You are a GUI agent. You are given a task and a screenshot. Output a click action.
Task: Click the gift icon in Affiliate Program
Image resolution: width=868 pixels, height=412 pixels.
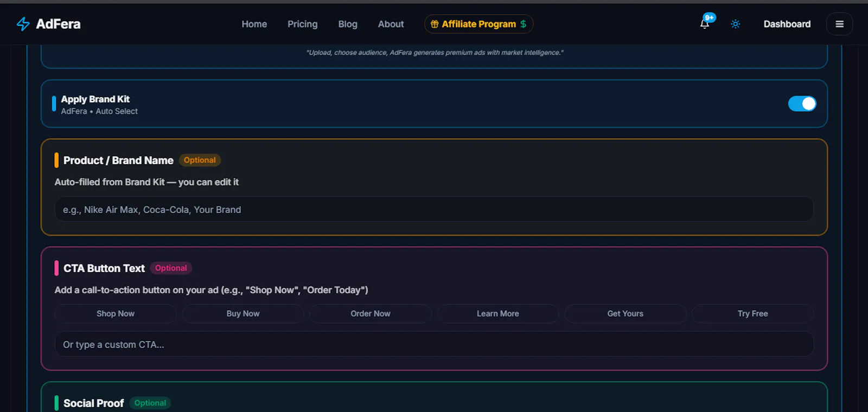point(435,24)
